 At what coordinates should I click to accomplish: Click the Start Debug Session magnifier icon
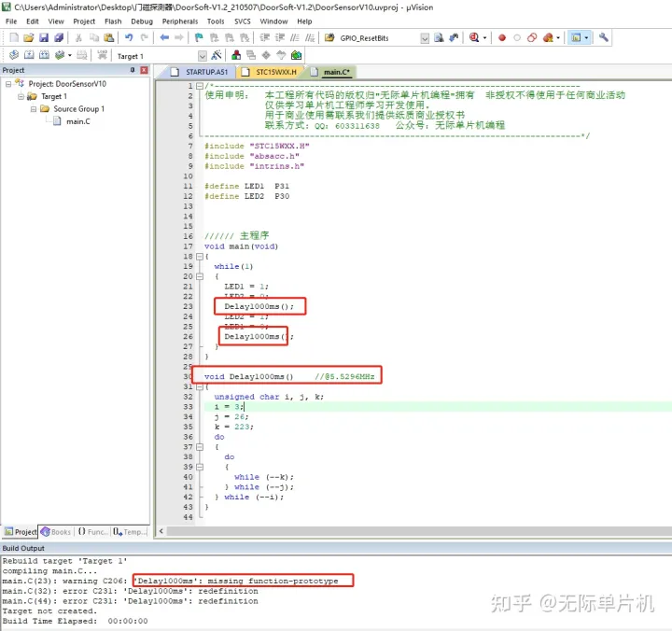tap(474, 38)
